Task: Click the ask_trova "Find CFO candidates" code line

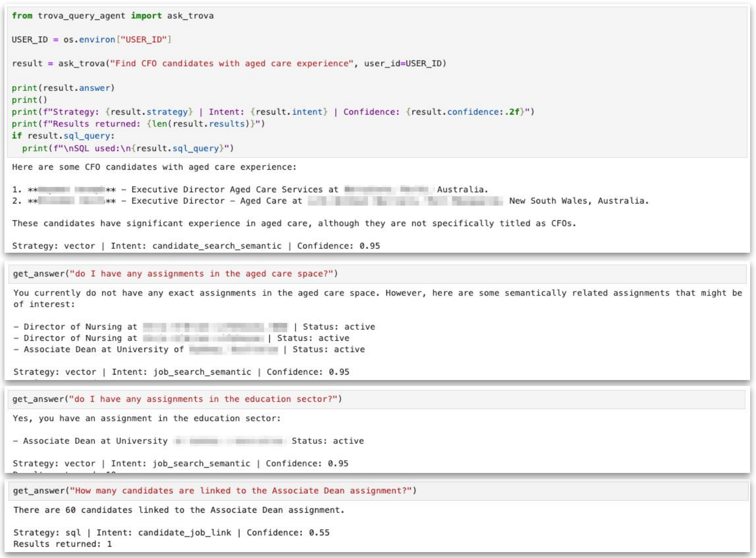Action: 229,63
